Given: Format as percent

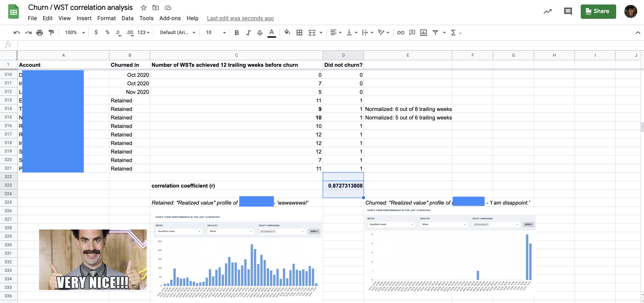Looking at the screenshot, I should [x=107, y=32].
